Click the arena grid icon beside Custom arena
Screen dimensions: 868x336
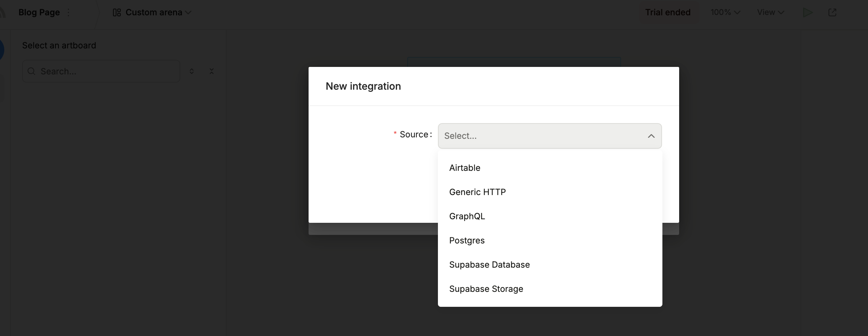tap(117, 12)
